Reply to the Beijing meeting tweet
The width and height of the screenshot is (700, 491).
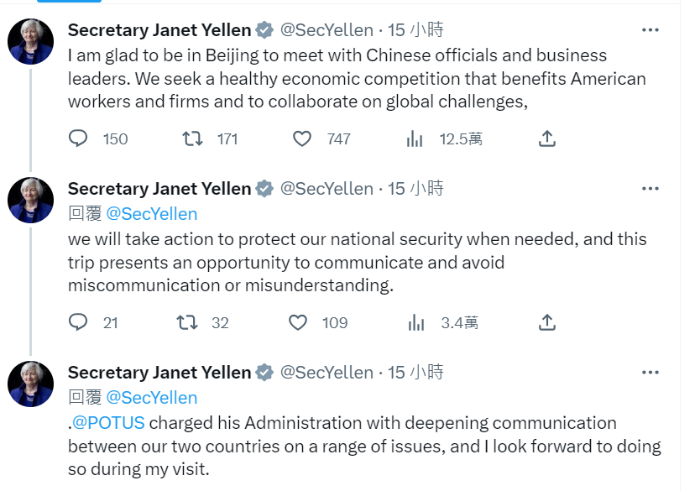(x=78, y=139)
